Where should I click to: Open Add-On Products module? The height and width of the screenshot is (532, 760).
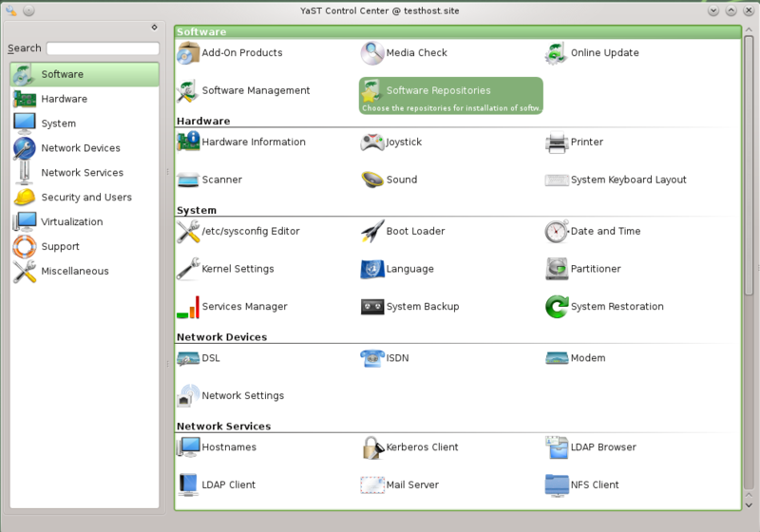pos(230,53)
